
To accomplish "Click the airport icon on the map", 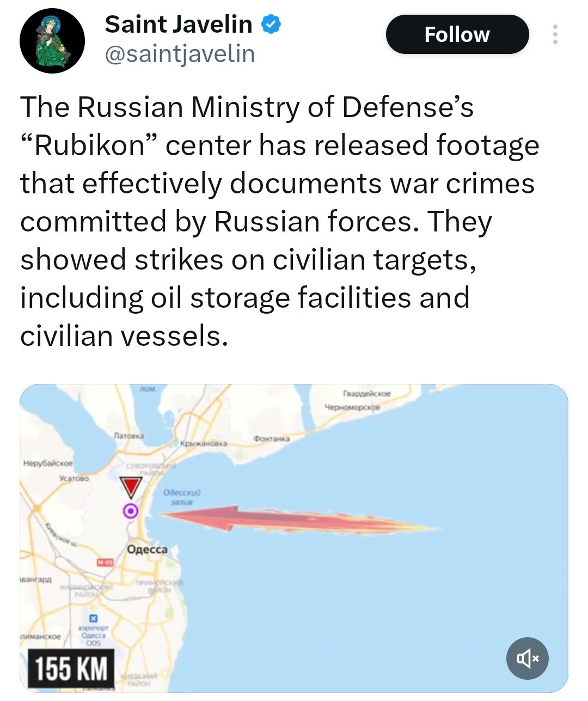I will coord(93,618).
